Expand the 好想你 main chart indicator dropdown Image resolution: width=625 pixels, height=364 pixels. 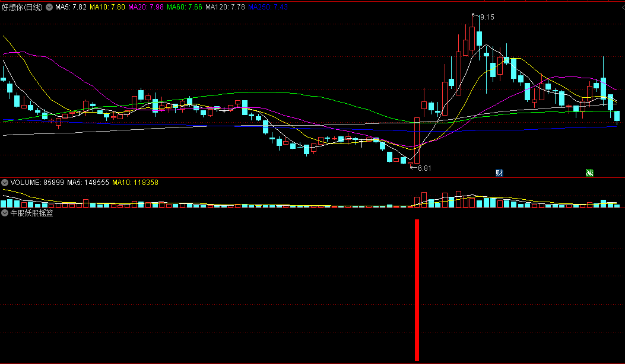pyautogui.click(x=49, y=7)
